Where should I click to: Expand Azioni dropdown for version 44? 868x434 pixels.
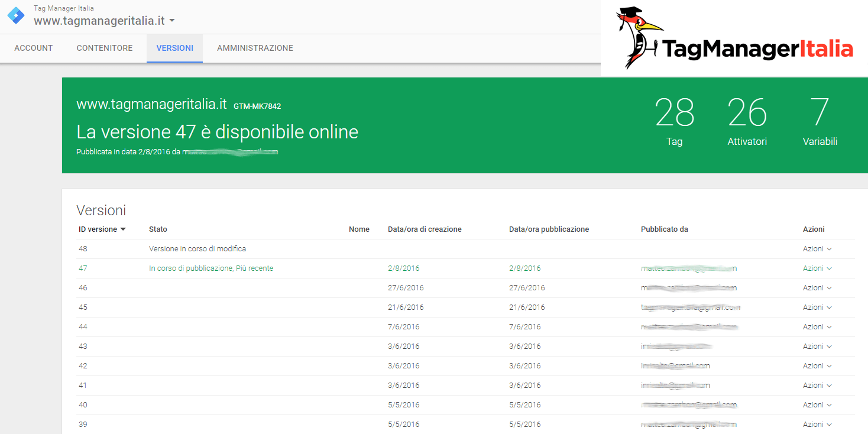(817, 327)
